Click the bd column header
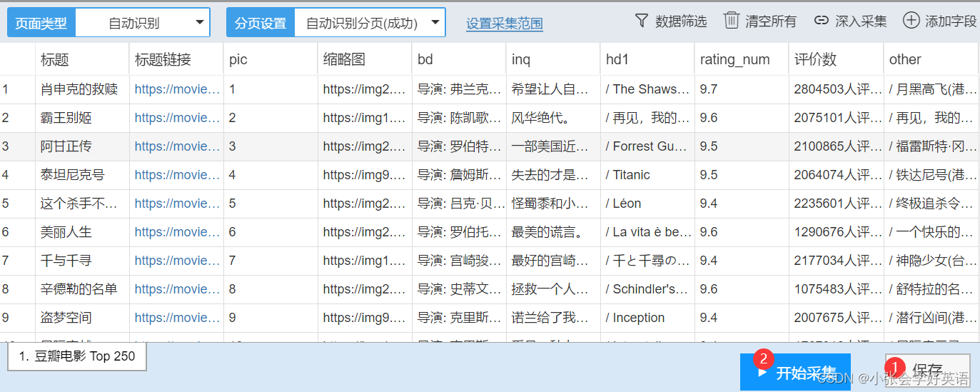This screenshot has height=392, width=980. (459, 59)
